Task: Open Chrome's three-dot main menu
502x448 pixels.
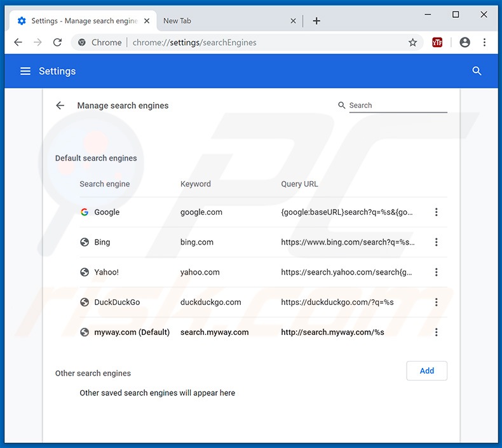Action: click(x=484, y=43)
